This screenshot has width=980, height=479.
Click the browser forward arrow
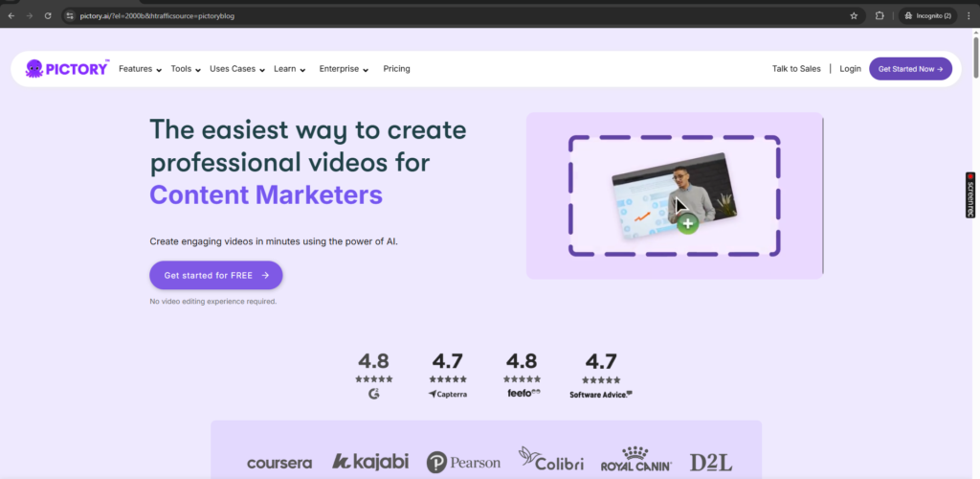[x=29, y=15]
